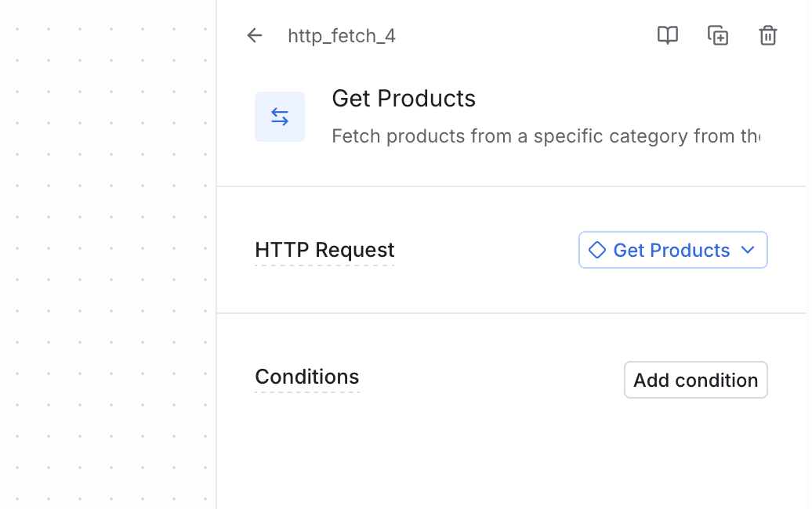The width and height of the screenshot is (812, 509).
Task: Click the blue HTTP request arrows icon
Action: 280,116
